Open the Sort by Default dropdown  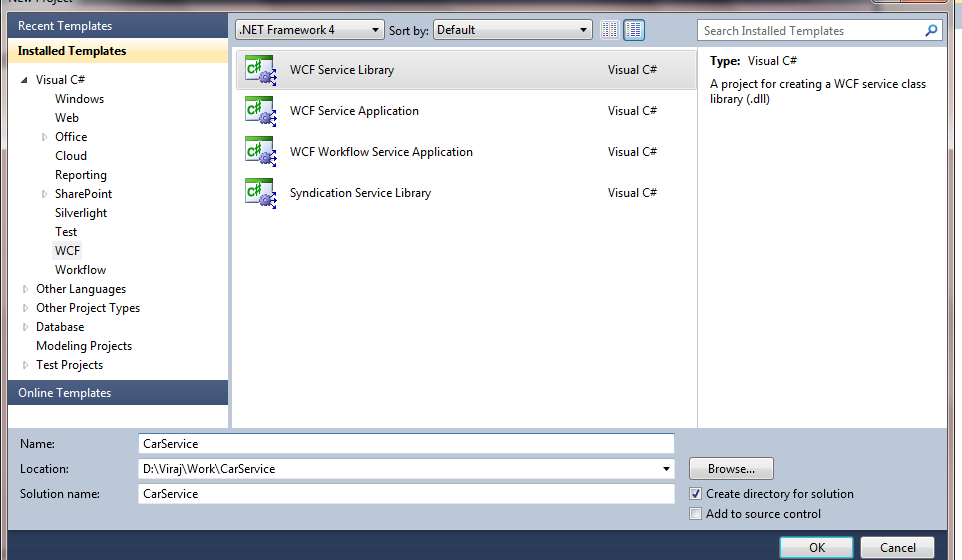coord(512,30)
